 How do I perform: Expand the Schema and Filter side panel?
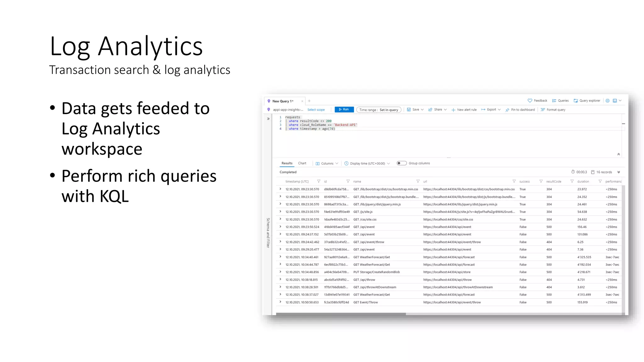(268, 119)
